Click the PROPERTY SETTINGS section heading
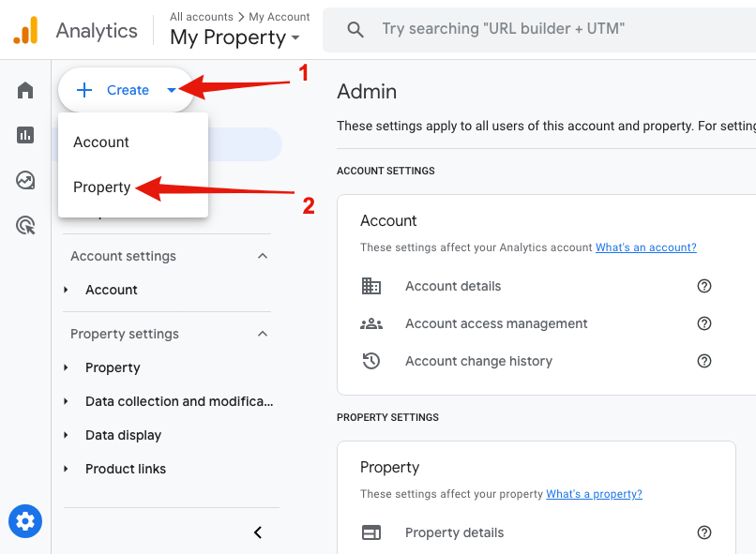 (387, 418)
